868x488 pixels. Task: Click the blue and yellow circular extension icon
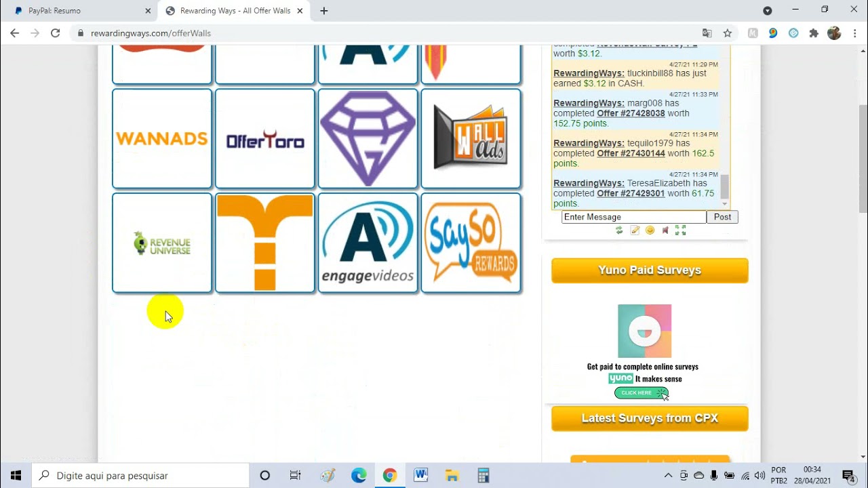pos(773,33)
